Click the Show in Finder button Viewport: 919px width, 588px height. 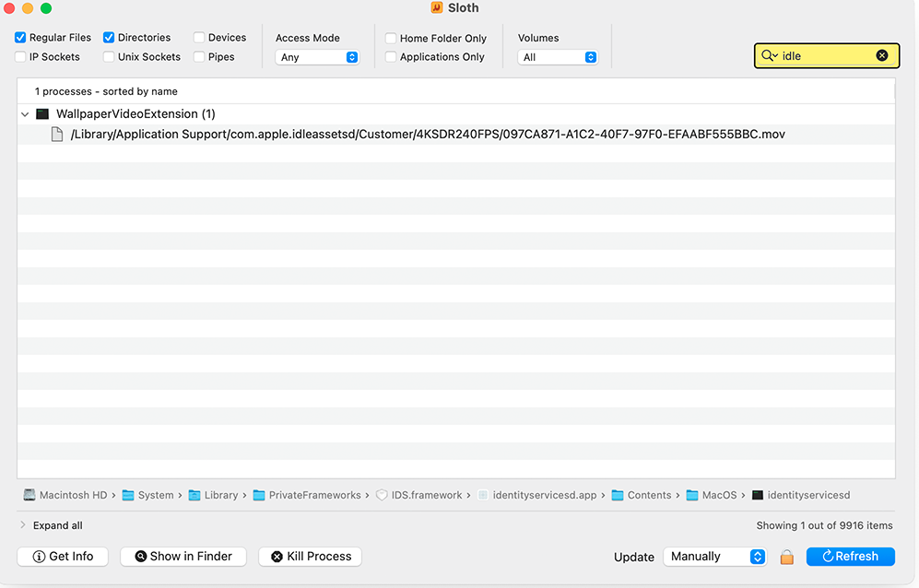point(183,557)
